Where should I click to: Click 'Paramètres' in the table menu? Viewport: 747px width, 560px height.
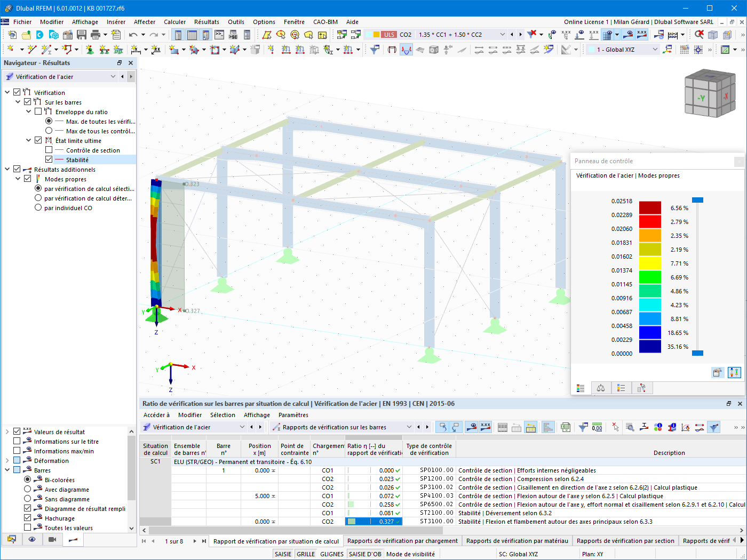293,415
